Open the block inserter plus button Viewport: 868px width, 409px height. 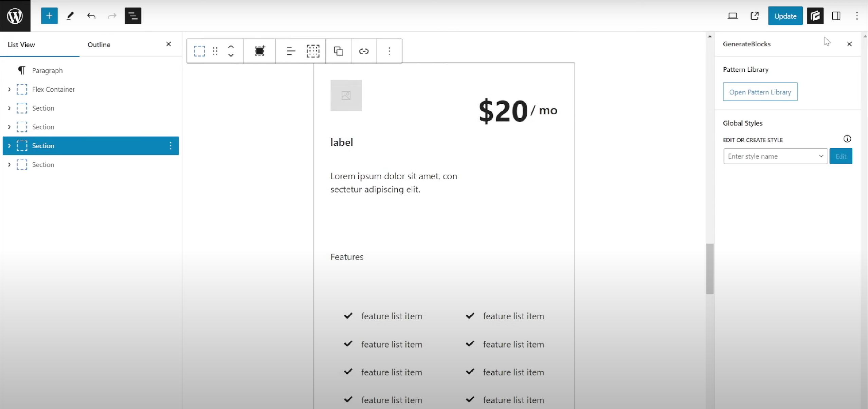49,16
